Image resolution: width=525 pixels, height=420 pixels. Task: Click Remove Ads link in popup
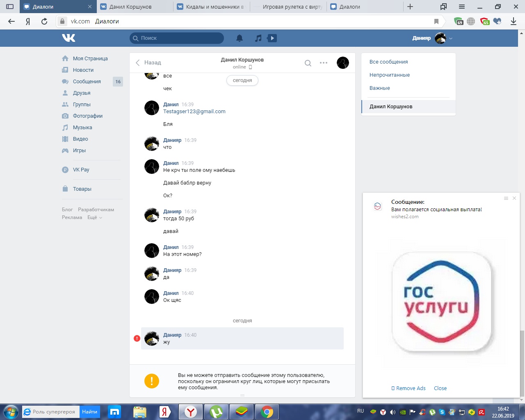pos(411,388)
